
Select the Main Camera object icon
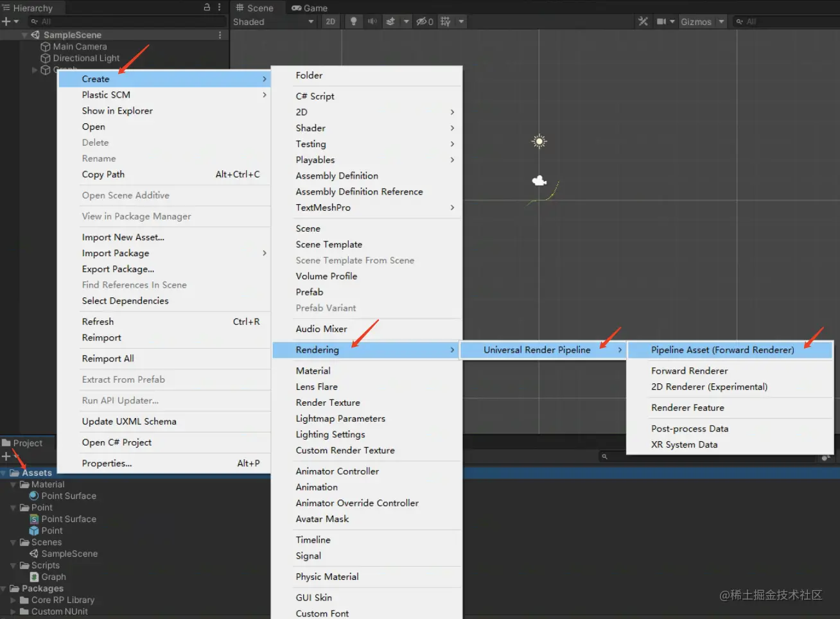click(x=46, y=47)
